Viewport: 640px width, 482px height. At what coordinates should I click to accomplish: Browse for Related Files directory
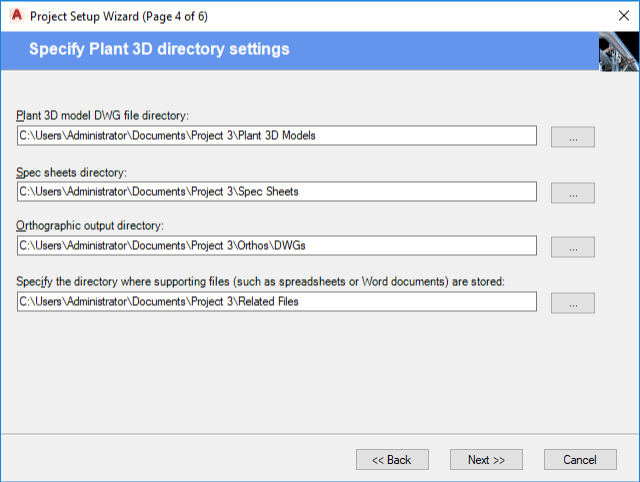[573, 303]
